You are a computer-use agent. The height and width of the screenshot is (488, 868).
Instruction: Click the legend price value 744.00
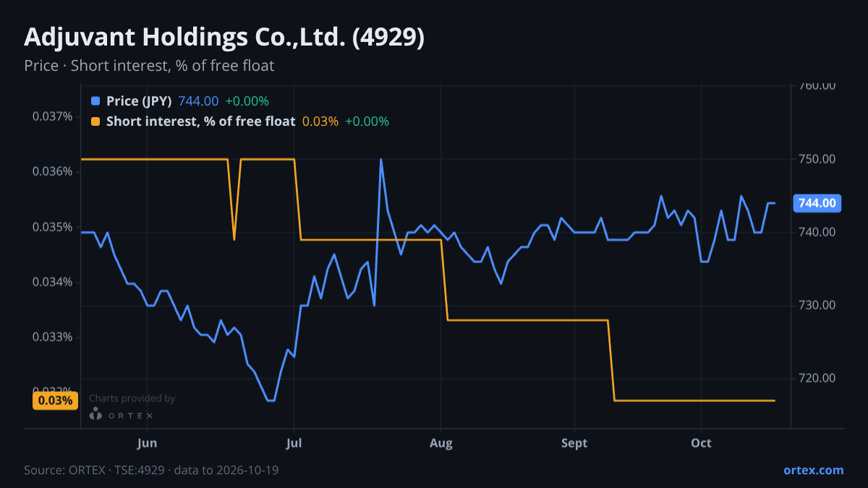[x=198, y=101]
